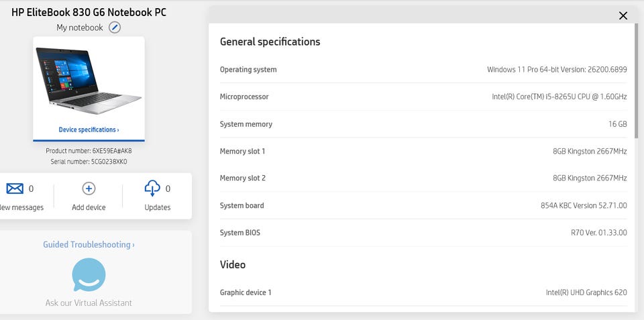The height and width of the screenshot is (320, 644).
Task: Open the Device specifications link
Action: (89, 129)
